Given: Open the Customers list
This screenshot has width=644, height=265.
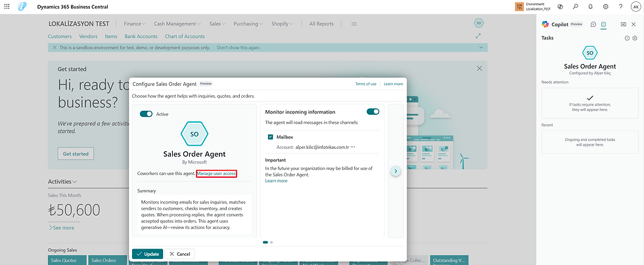Looking at the screenshot, I should click(60, 37).
